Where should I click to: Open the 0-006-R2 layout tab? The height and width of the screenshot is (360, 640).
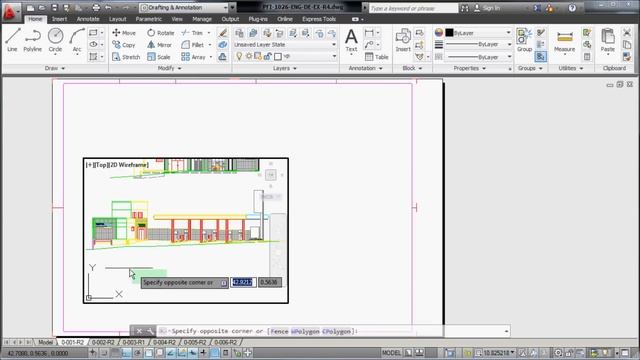coord(225,342)
